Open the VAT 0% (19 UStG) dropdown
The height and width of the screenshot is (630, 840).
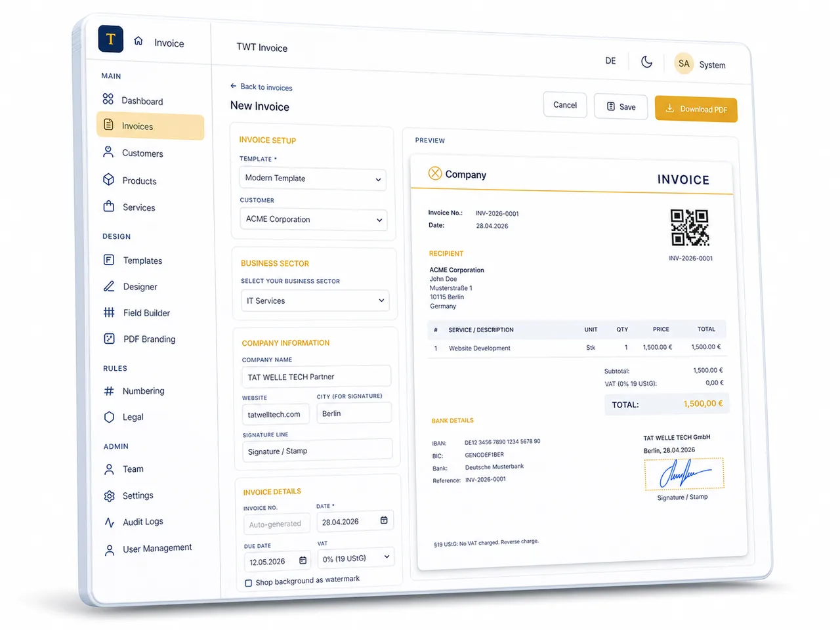click(x=356, y=558)
